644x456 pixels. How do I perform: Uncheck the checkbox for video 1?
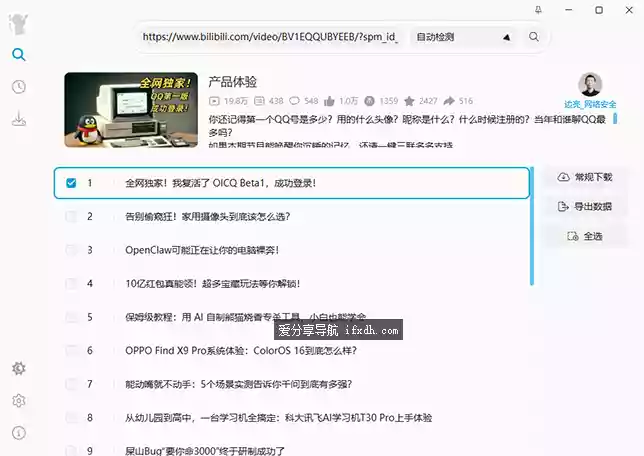pyautogui.click(x=71, y=183)
